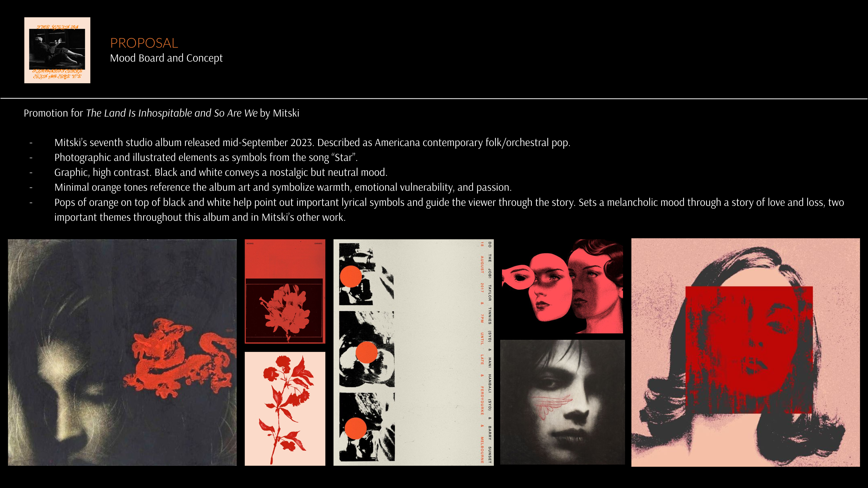Click the white horizontal divider line
Image resolution: width=868 pixels, height=488 pixels.
pos(434,99)
